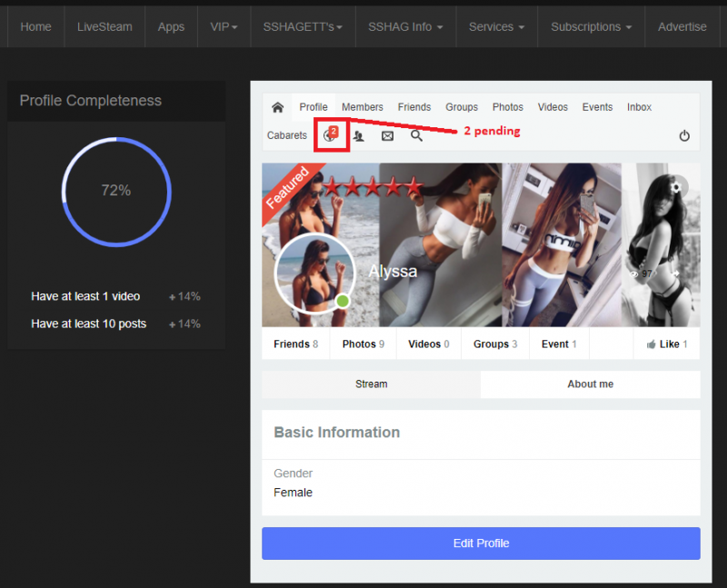This screenshot has height=588, width=727.
Task: Open the Events tab
Action: [597, 107]
